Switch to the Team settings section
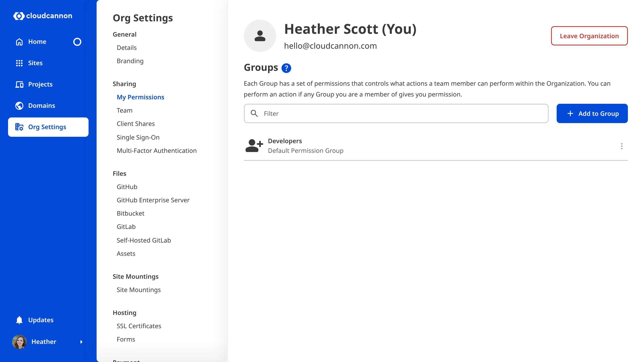Image resolution: width=644 pixels, height=362 pixels. click(125, 110)
